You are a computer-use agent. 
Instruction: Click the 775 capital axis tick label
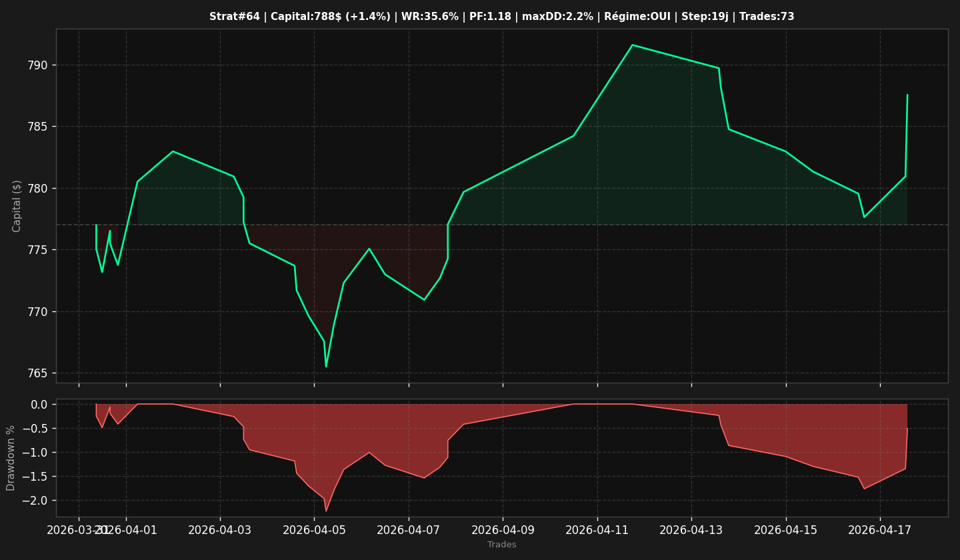[37, 250]
